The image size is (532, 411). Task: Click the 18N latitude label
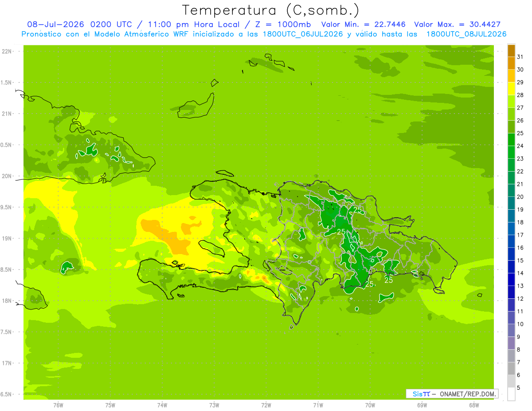click(7, 301)
